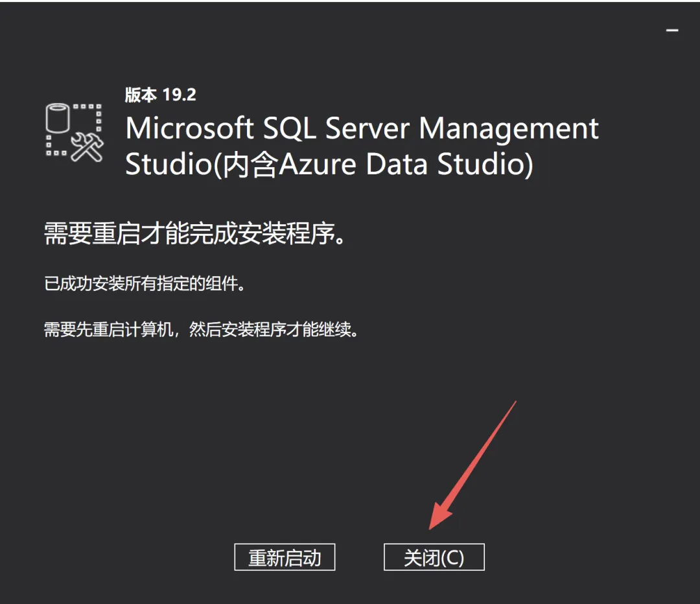Select the word Microsoft in the title

190,128
